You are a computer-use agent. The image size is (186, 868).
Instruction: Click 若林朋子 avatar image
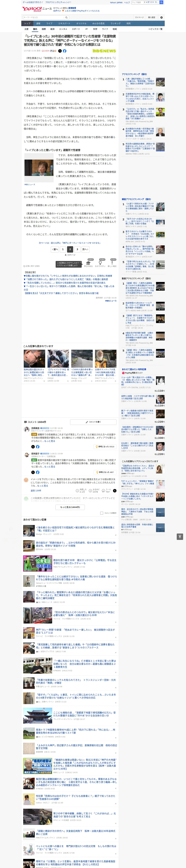pyautogui.click(x=26, y=455)
